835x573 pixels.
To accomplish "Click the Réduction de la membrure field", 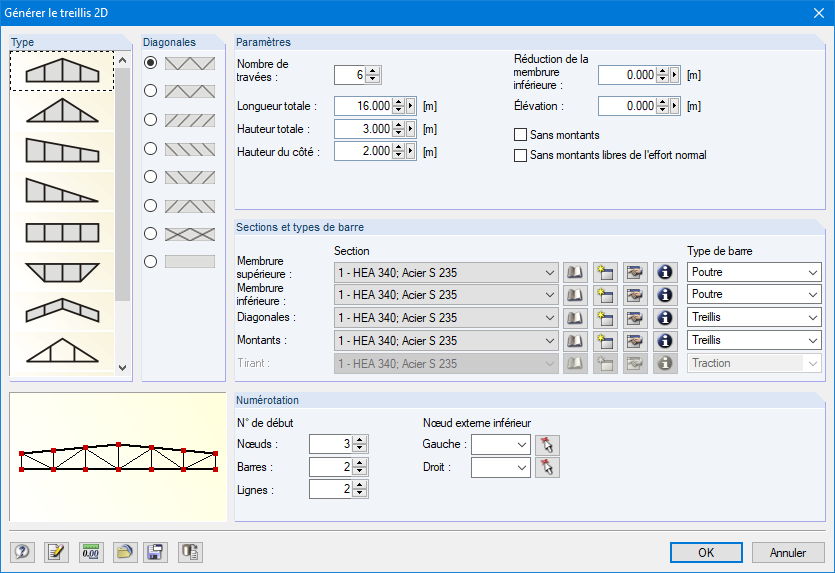I will 627,75.
